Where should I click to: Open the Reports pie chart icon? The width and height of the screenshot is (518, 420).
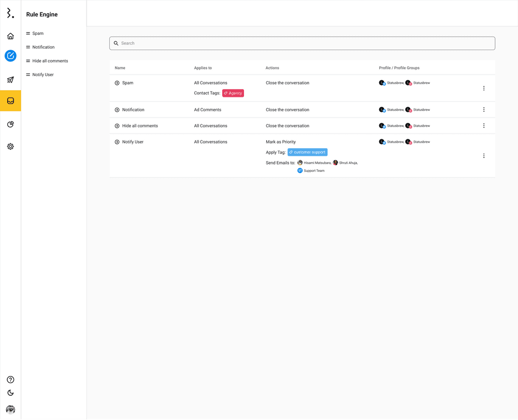[10, 124]
